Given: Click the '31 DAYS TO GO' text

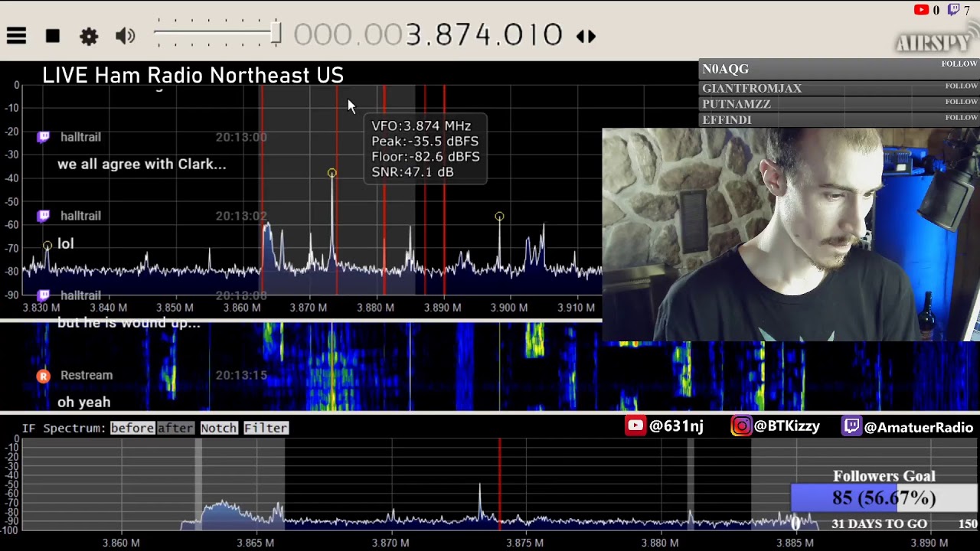Looking at the screenshot, I should click(x=879, y=524).
